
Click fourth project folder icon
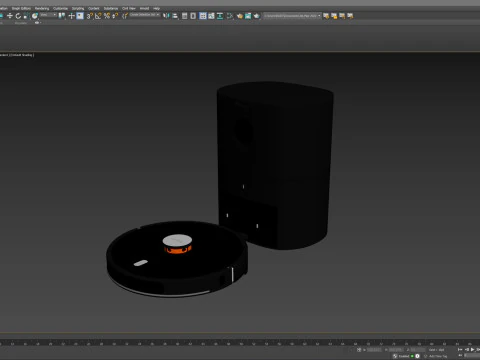350,16
